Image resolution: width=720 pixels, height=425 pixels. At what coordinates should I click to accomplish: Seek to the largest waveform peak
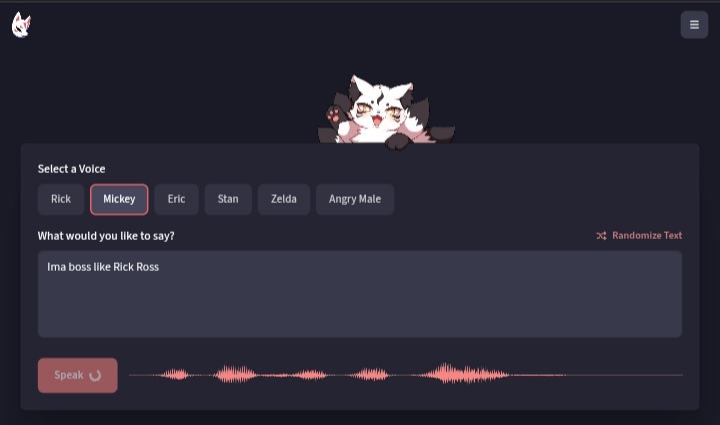point(445,374)
